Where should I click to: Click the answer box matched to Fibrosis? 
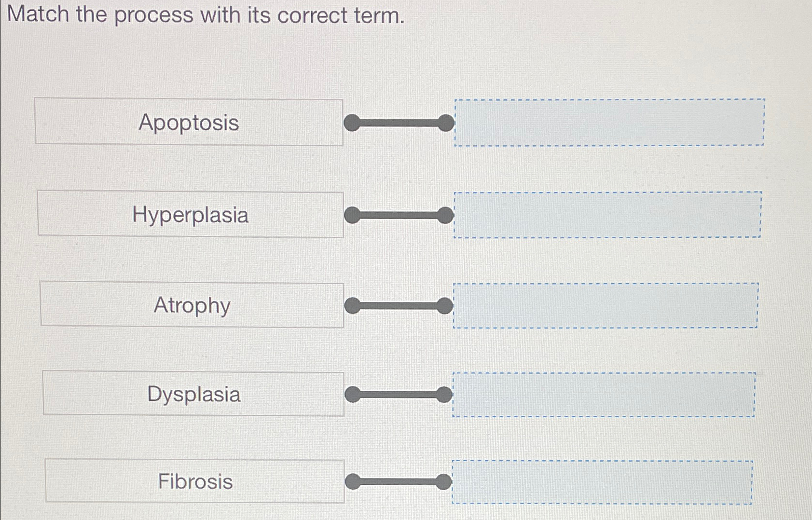click(602, 481)
